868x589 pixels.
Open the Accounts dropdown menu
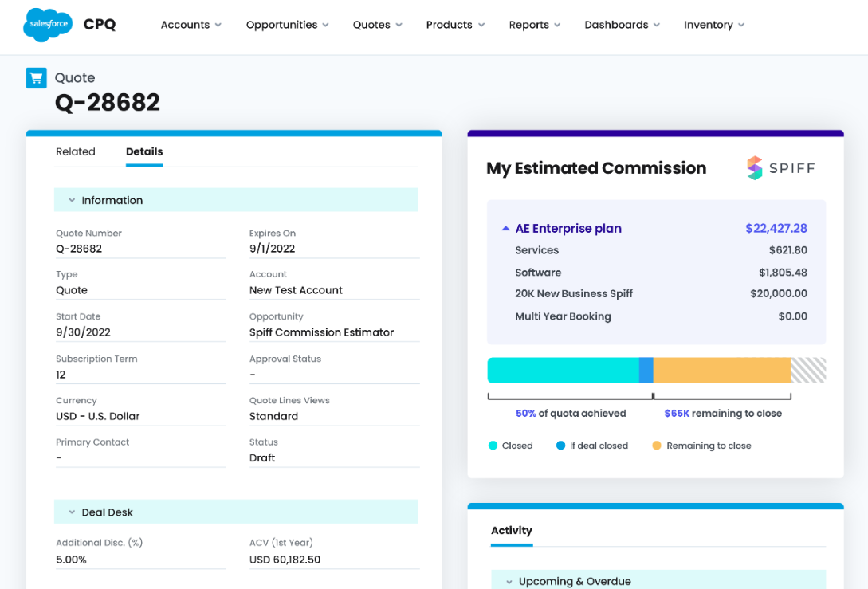coord(191,25)
